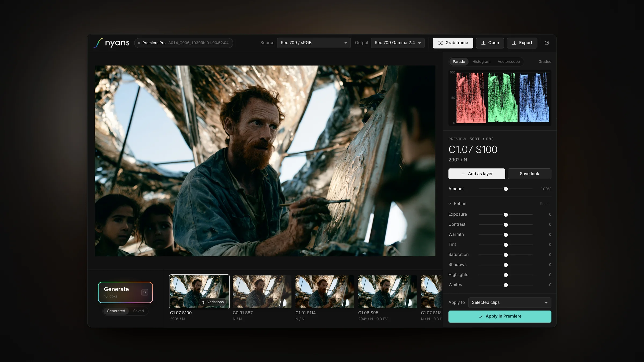This screenshot has height=362, width=644.
Task: Click the RGB parade scope display
Action: pyautogui.click(x=500, y=98)
